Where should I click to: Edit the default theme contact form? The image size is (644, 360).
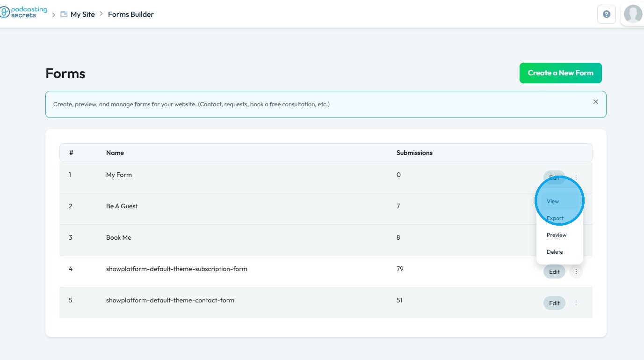click(554, 303)
